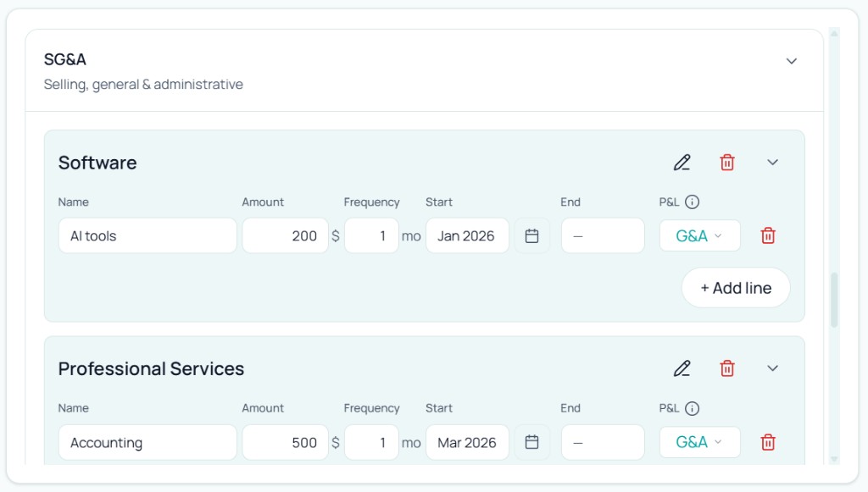
Task: Select the Amount field showing 500
Action: (285, 442)
